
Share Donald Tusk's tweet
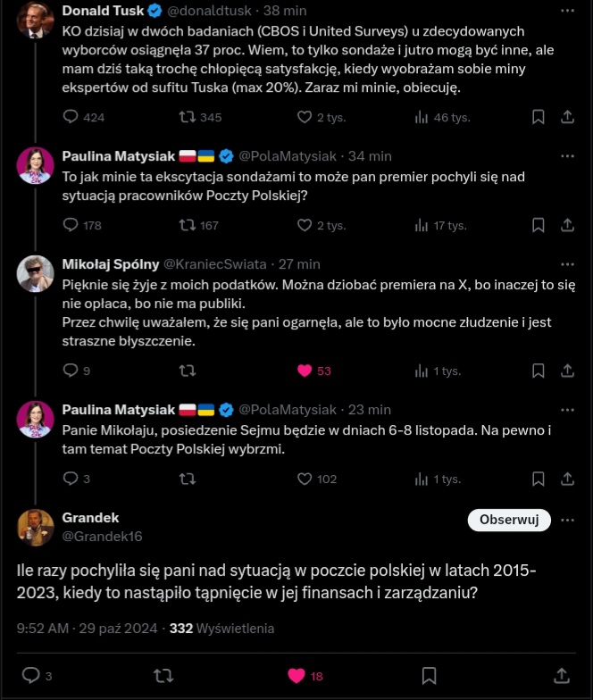tap(567, 117)
